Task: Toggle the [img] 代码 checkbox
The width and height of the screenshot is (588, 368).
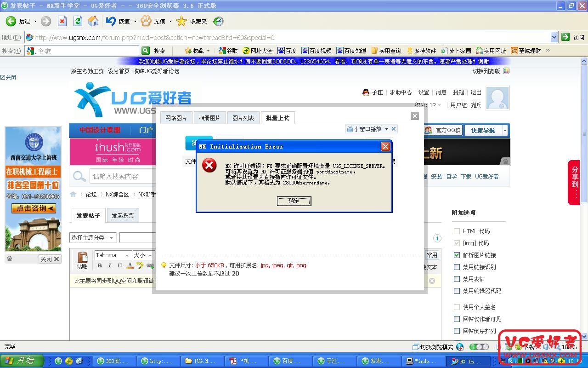Action: click(x=457, y=243)
